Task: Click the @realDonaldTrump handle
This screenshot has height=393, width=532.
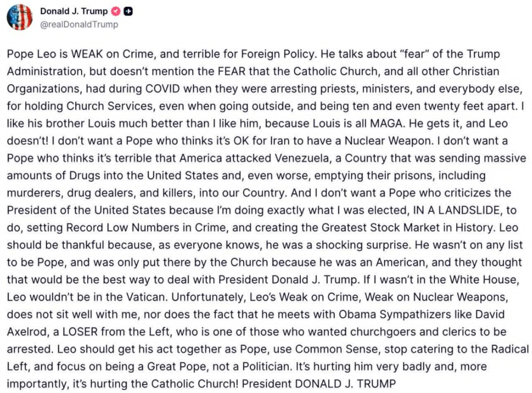Action: 79,24
